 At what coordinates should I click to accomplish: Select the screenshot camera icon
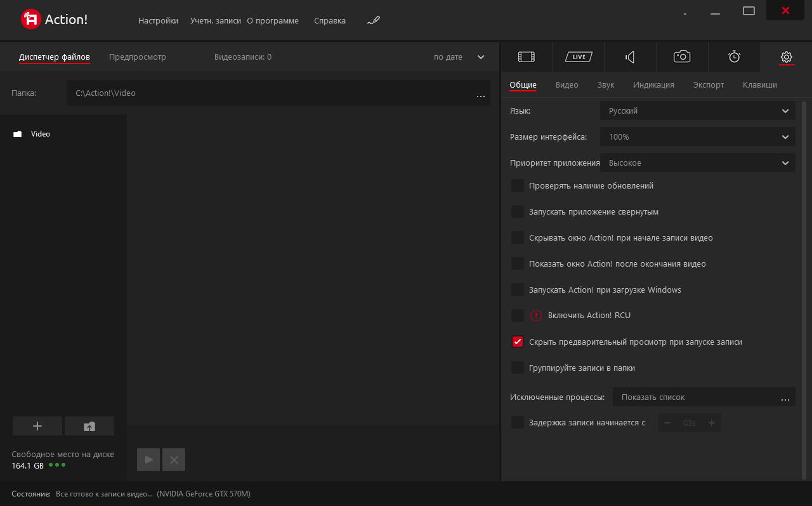click(682, 57)
